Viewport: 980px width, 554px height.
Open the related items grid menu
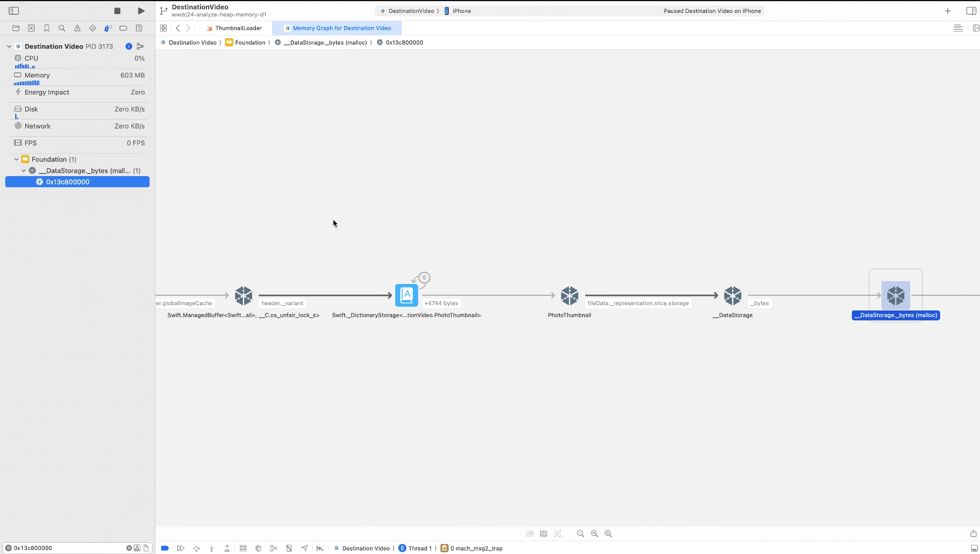(x=163, y=28)
